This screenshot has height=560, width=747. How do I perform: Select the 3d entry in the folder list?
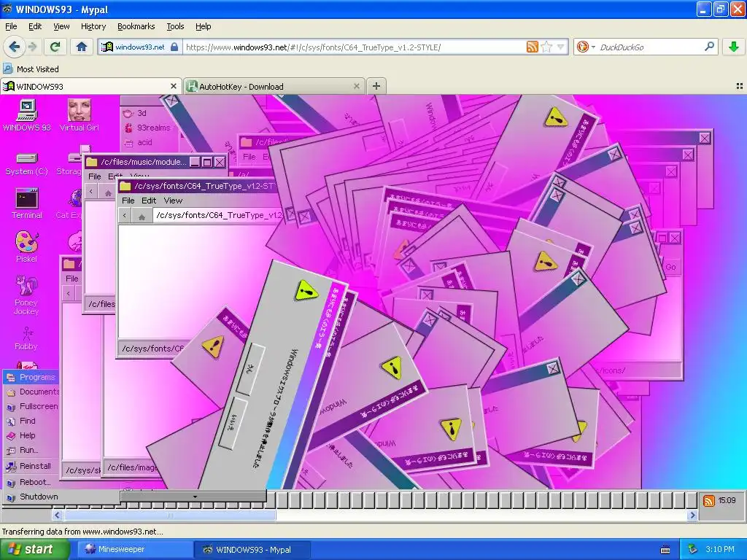pos(135,113)
